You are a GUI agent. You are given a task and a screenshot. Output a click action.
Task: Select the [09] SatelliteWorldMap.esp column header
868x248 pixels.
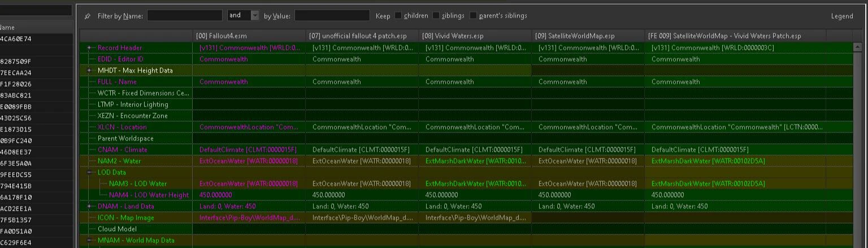click(x=588, y=36)
